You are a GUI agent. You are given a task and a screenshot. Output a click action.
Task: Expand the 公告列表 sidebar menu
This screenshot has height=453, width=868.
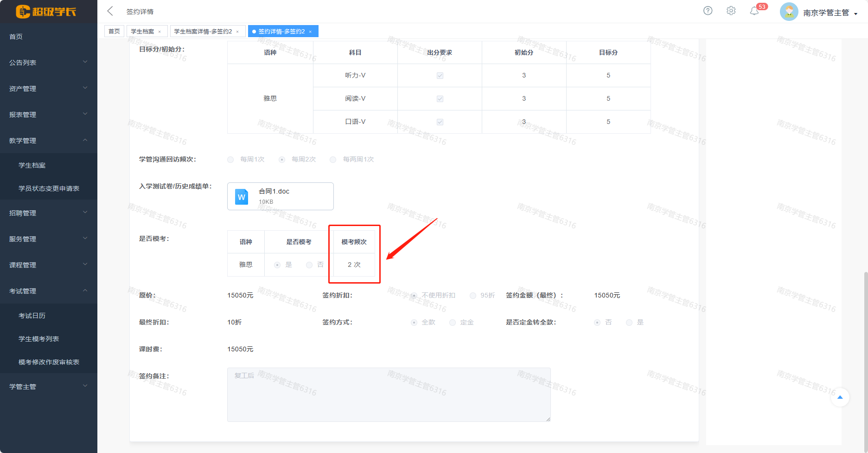pyautogui.click(x=48, y=62)
